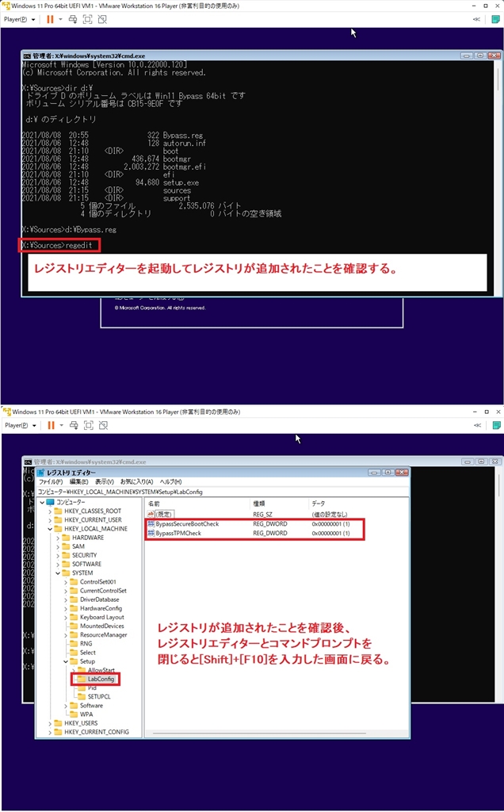
Task: Enter full screen in VMware window showing Registry Editor
Action: [89, 425]
